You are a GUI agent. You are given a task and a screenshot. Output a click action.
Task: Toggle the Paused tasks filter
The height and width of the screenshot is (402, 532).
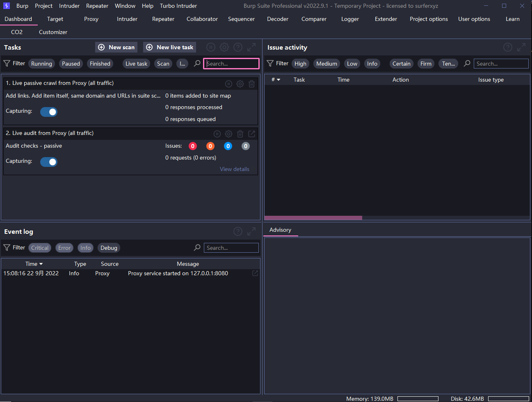[x=71, y=64]
